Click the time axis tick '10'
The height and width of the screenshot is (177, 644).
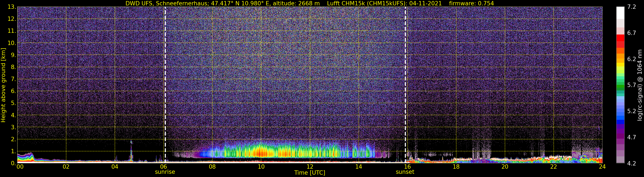(261, 167)
